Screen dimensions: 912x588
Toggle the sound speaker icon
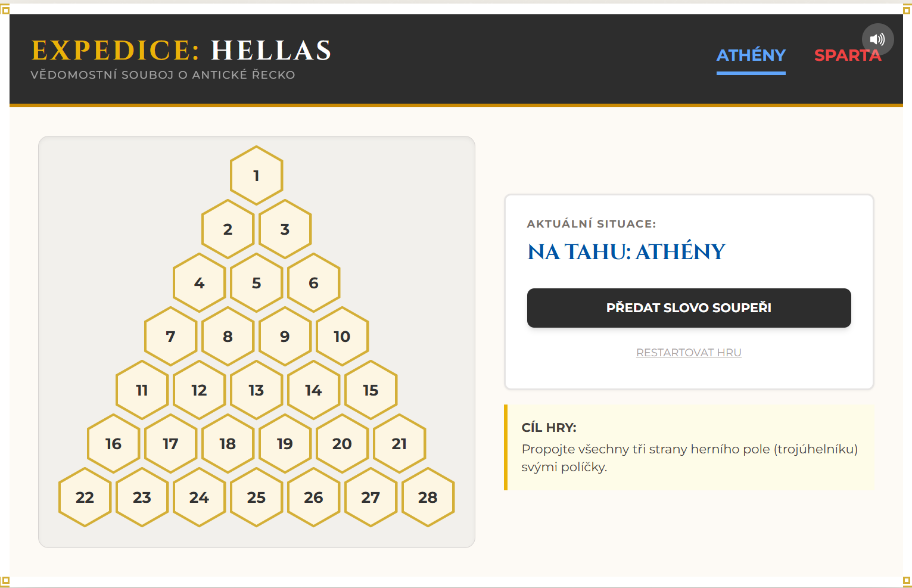[877, 39]
